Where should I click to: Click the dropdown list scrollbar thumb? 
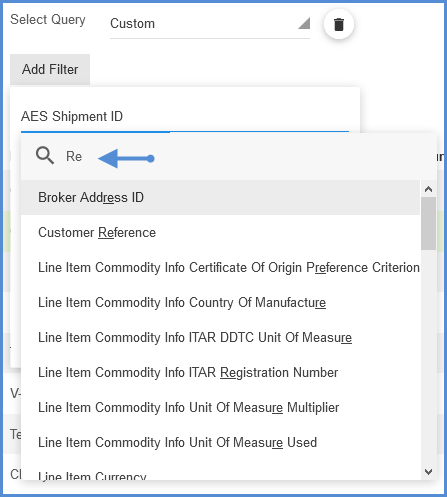pyautogui.click(x=428, y=223)
